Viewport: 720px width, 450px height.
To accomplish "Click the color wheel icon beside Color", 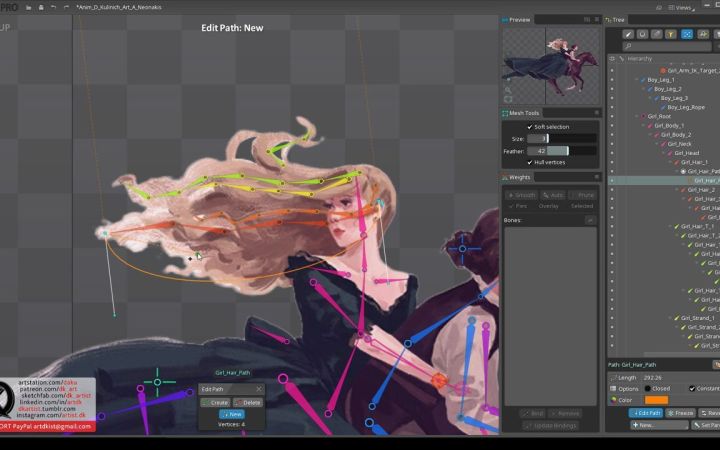I will pos(613,400).
